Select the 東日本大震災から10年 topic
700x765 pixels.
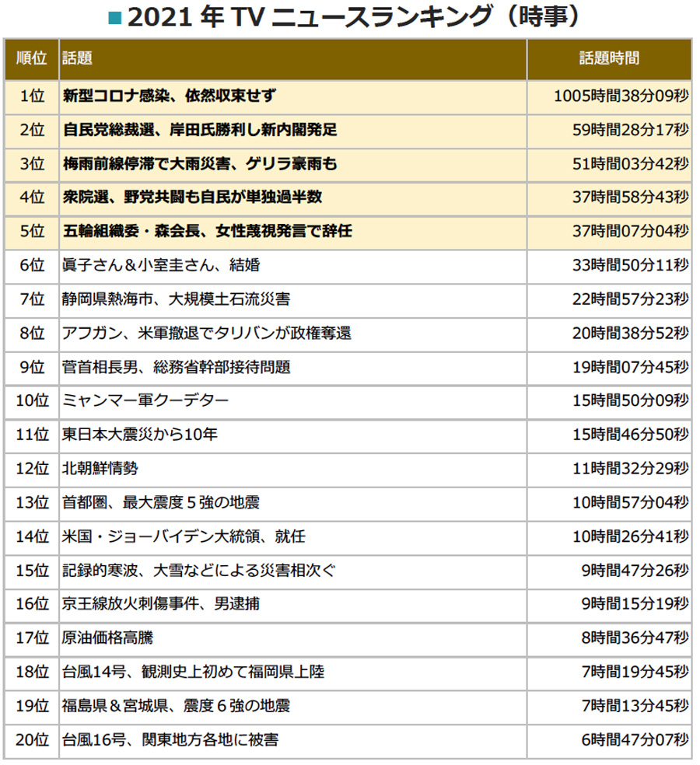tap(140, 435)
